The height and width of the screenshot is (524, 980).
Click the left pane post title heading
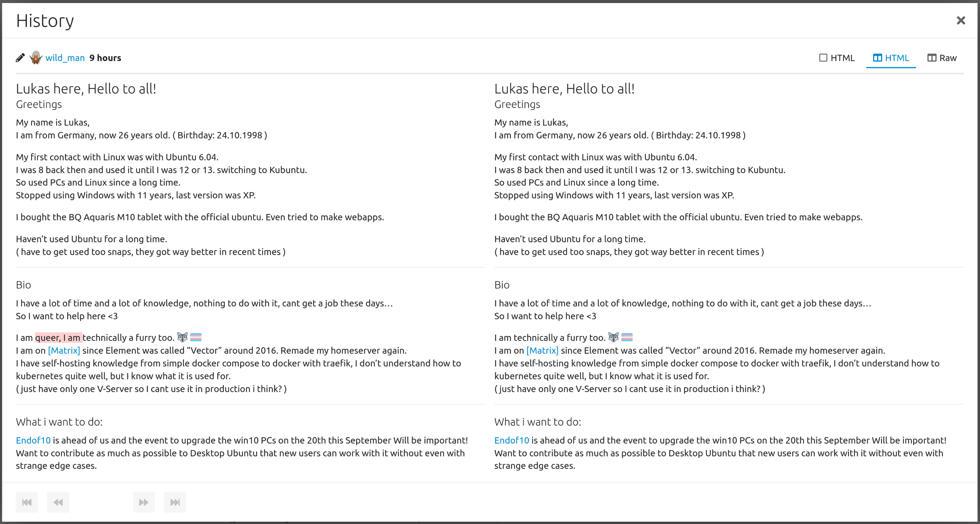(x=86, y=89)
